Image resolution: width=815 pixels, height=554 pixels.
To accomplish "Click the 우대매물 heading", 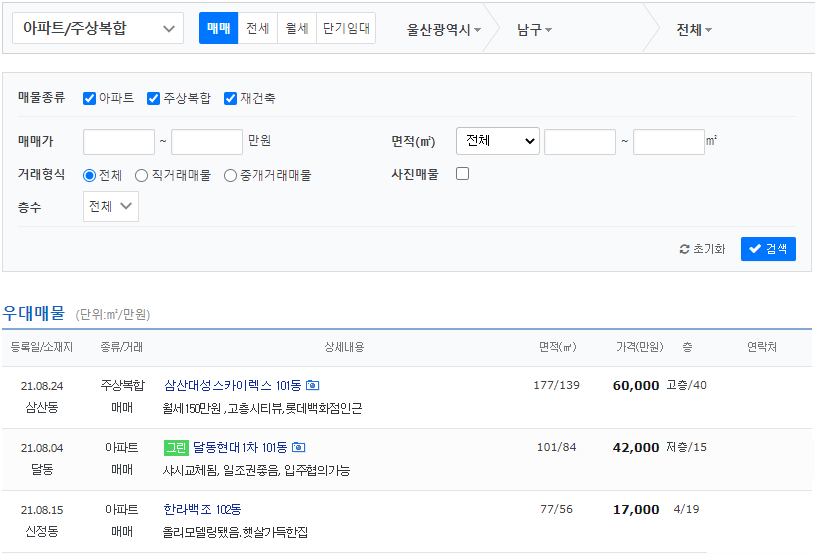I will pyautogui.click(x=34, y=313).
